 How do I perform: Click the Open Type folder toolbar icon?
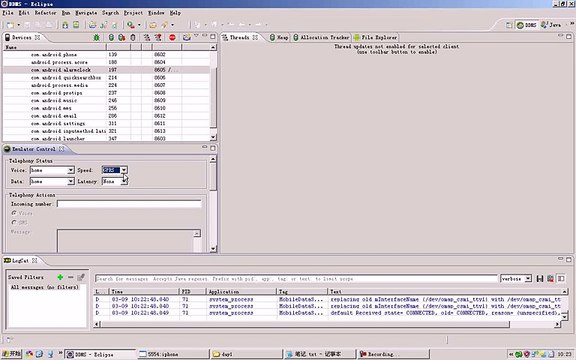click(x=152, y=25)
